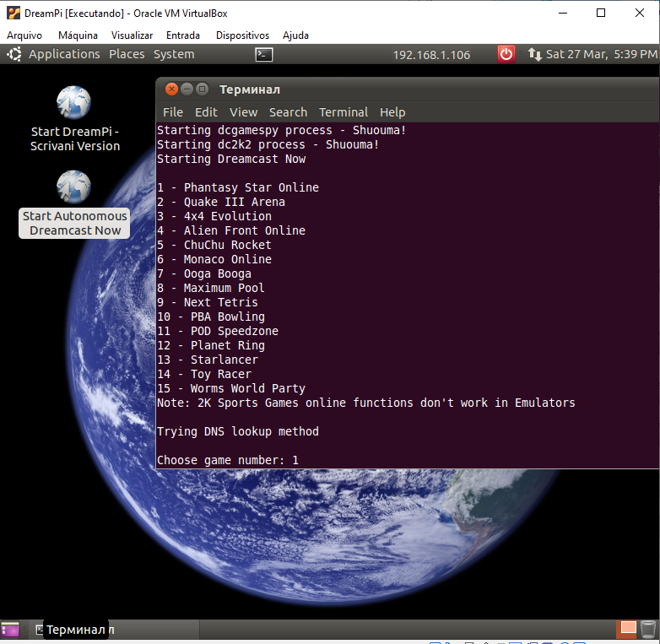Open the VirtualBox Máquina menu

tap(78, 35)
